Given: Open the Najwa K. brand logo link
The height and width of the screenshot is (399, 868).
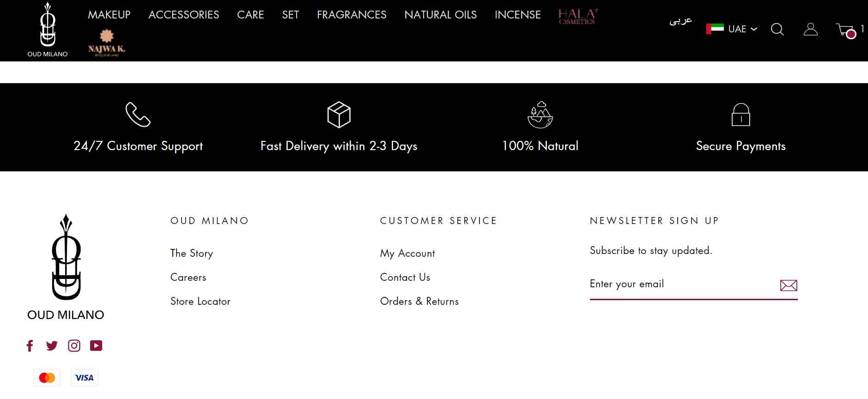Looking at the screenshot, I should (107, 43).
